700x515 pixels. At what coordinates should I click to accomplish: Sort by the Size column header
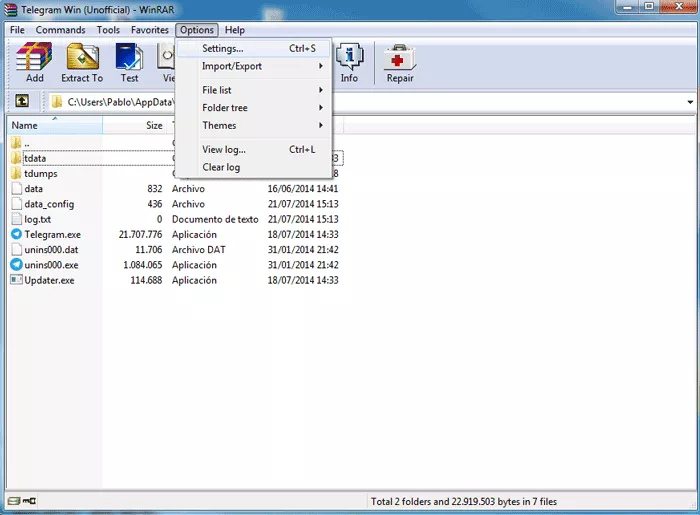pyautogui.click(x=134, y=125)
